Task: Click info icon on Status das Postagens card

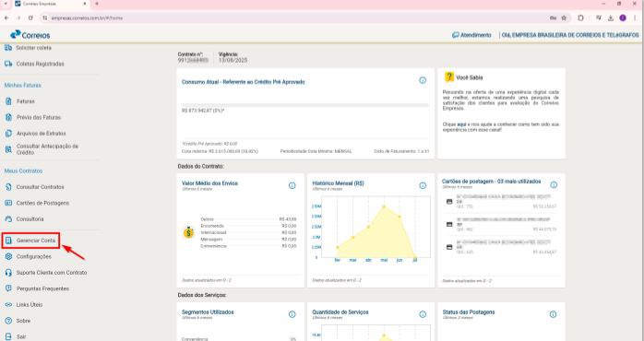Action: (x=554, y=314)
